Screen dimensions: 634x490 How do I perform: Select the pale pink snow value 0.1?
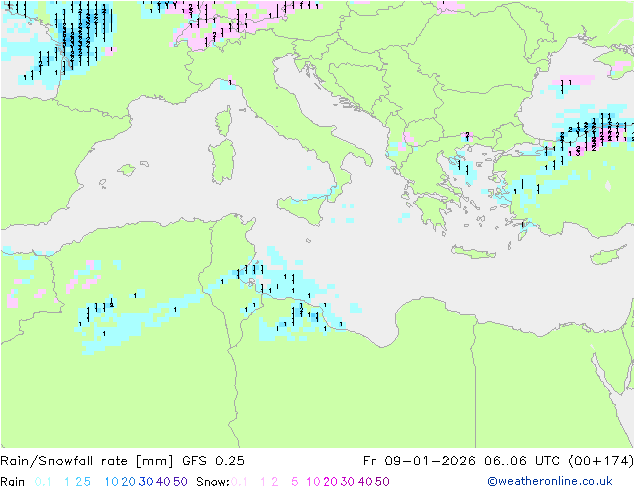(x=239, y=482)
